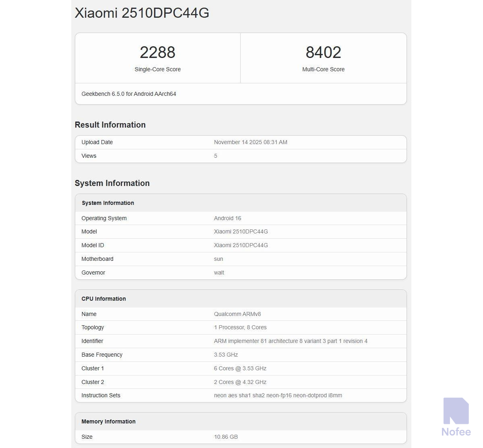Select the multi-core score 8402
The width and height of the screenshot is (483, 448).
[323, 52]
